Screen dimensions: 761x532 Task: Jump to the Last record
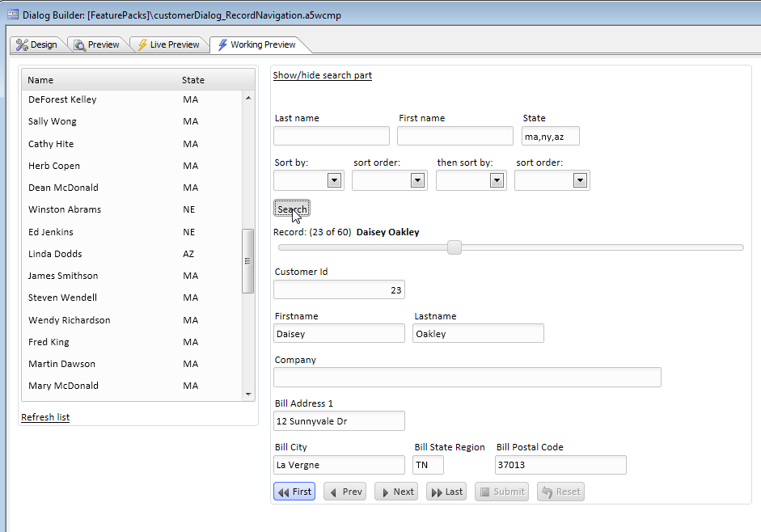(x=446, y=492)
